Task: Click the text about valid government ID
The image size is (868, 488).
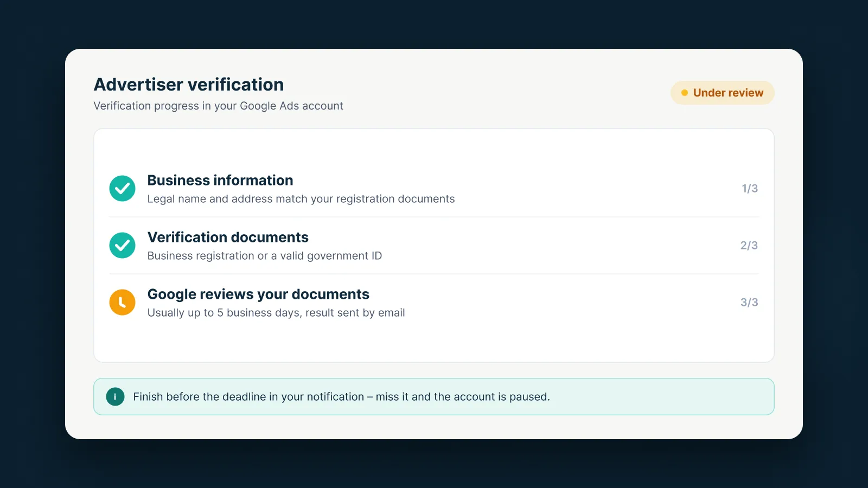Action: (265, 256)
